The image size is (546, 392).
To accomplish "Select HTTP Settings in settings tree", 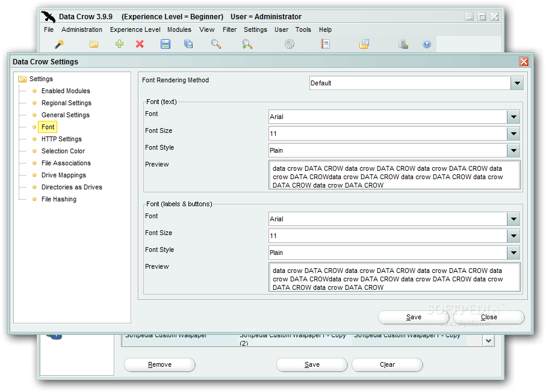I will click(x=61, y=139).
